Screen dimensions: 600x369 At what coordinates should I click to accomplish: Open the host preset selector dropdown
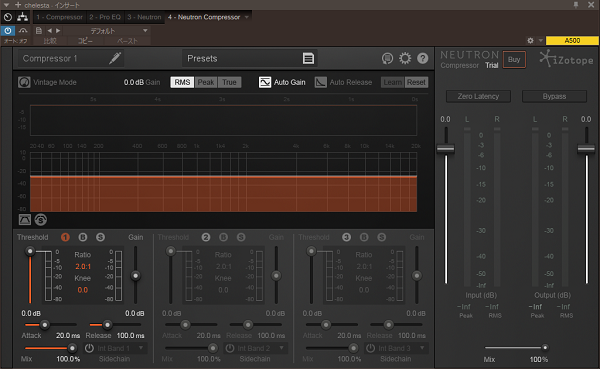pyautogui.click(x=106, y=31)
